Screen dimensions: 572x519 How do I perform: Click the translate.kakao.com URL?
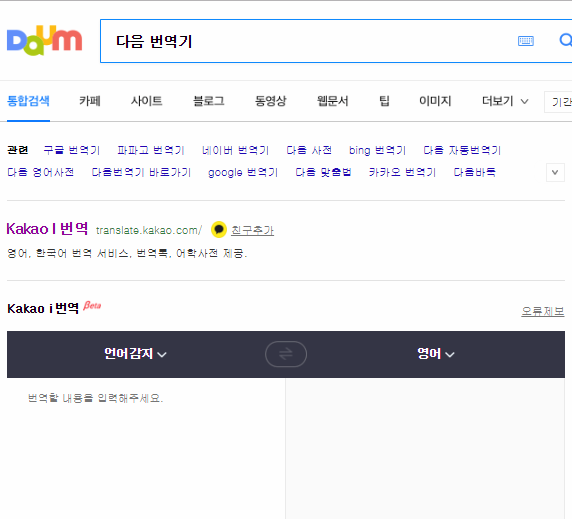coord(149,231)
